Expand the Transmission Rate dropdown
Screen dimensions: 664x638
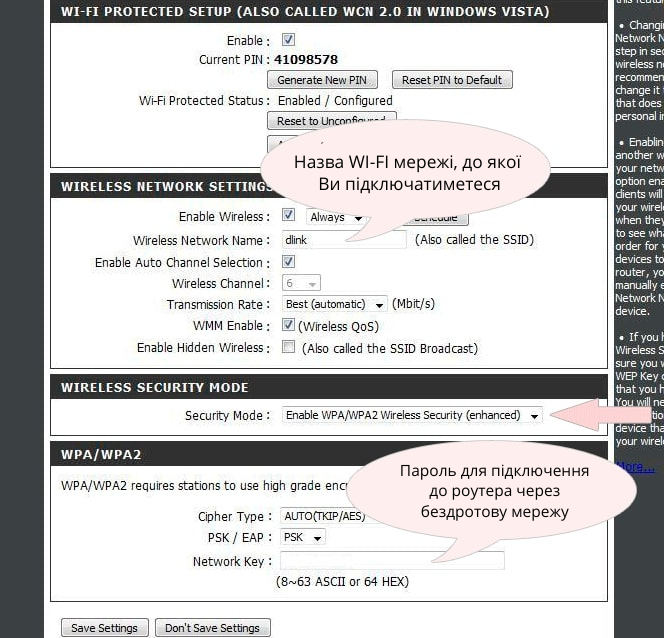click(x=334, y=304)
